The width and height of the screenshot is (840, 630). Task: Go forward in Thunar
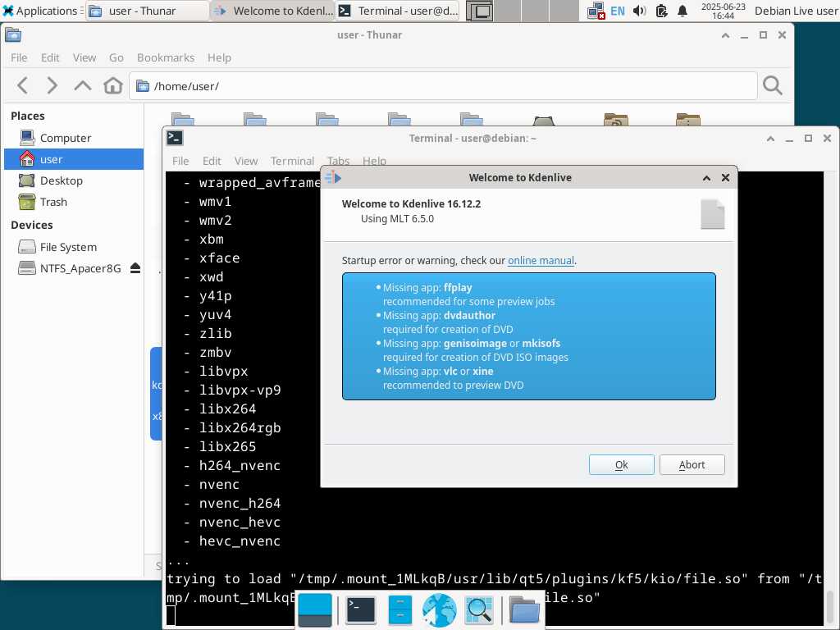point(52,85)
